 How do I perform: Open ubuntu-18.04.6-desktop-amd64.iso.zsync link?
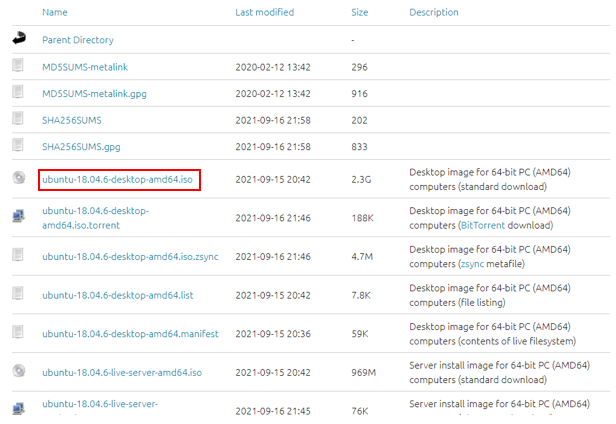130,257
